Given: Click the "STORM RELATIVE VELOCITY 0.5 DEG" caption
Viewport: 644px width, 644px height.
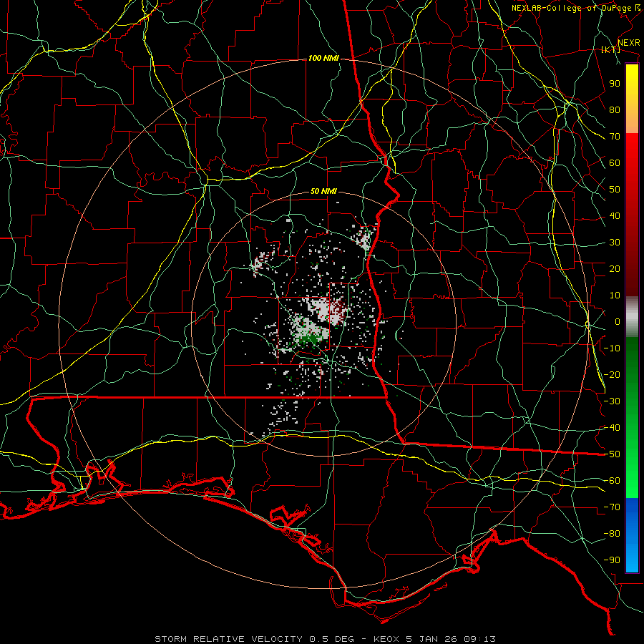Looking at the screenshot, I should pos(254,639).
